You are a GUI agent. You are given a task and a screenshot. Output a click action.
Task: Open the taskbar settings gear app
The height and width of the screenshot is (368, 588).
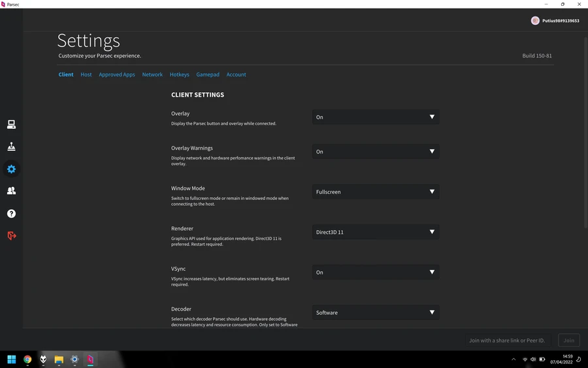(x=74, y=360)
